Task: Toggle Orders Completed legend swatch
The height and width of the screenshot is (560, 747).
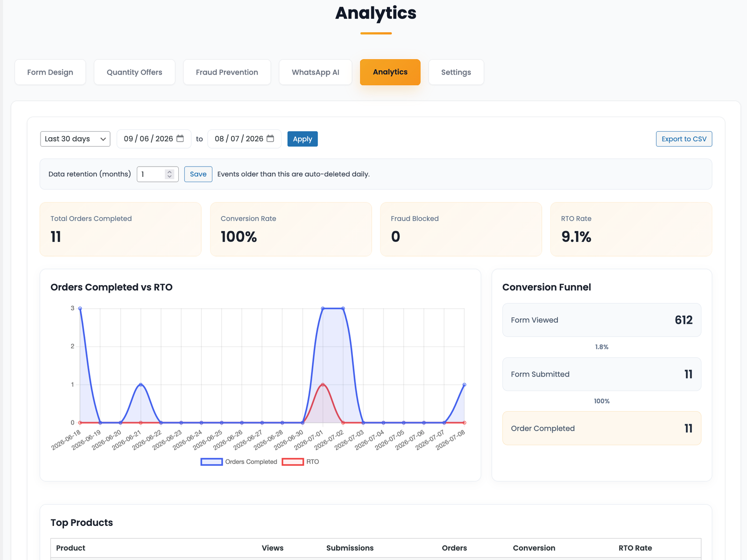Action: [x=211, y=462]
